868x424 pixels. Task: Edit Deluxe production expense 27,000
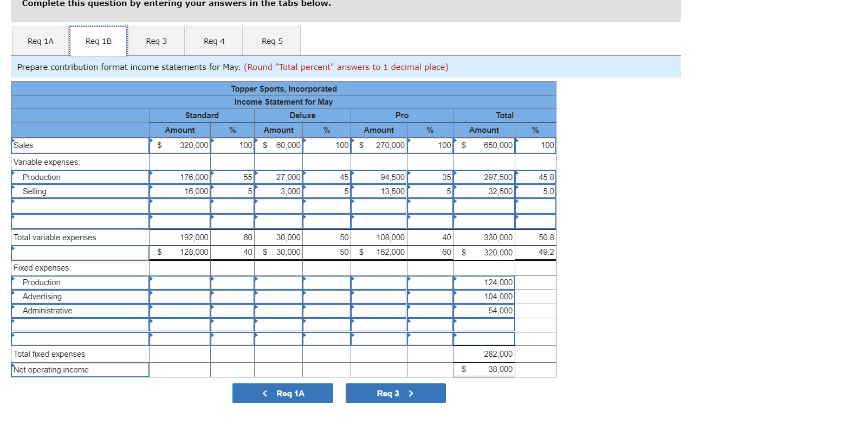pos(278,177)
